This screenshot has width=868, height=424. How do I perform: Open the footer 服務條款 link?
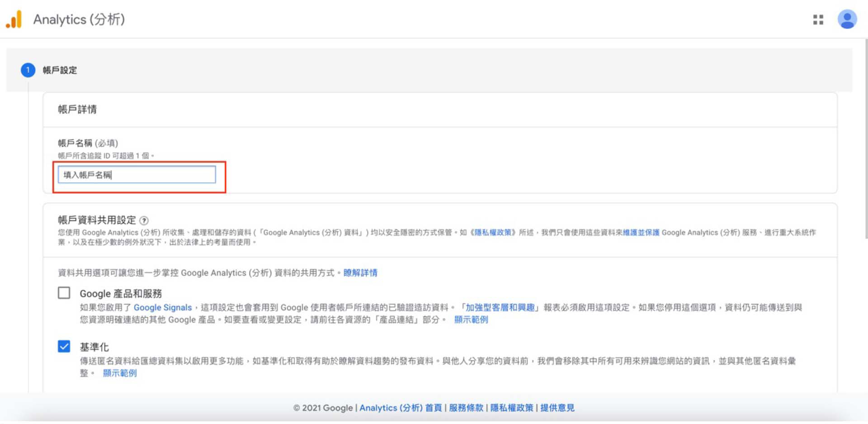(x=466, y=408)
